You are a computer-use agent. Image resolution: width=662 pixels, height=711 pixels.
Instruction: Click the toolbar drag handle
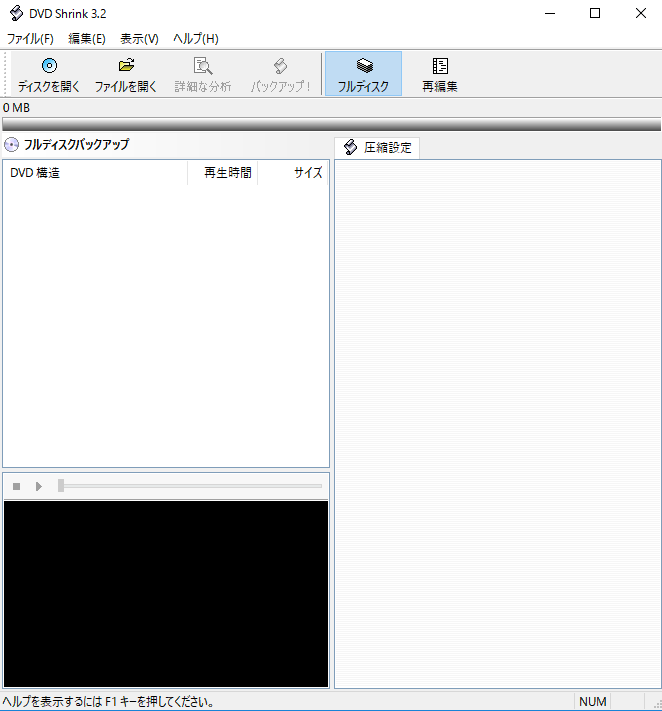(5, 74)
